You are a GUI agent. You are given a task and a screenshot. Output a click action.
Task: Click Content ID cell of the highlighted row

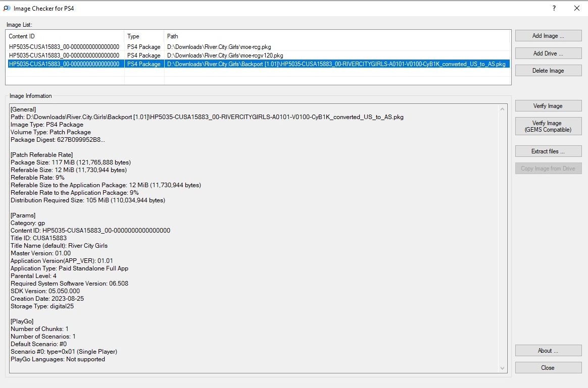coord(64,64)
